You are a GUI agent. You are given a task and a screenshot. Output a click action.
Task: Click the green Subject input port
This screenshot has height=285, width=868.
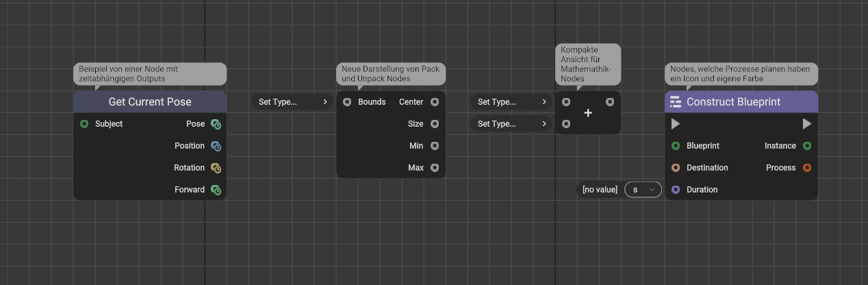coord(84,124)
